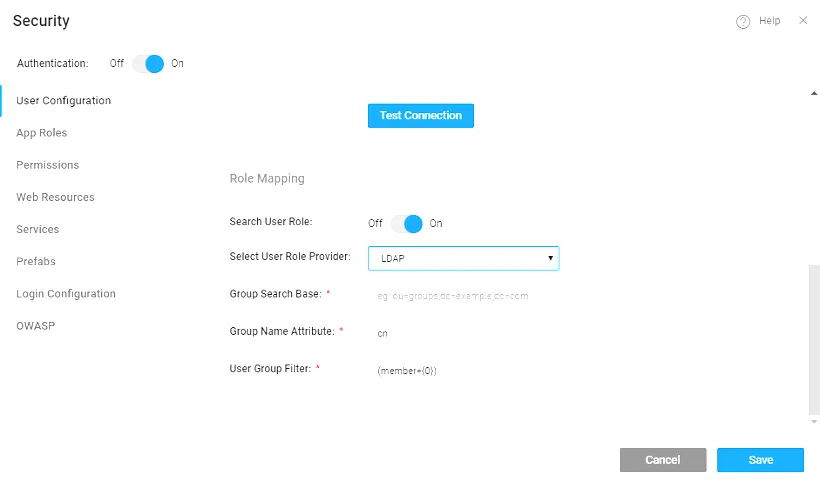Image resolution: width=820 pixels, height=488 pixels.
Task: Select Services in the sidebar
Action: pyautogui.click(x=38, y=229)
